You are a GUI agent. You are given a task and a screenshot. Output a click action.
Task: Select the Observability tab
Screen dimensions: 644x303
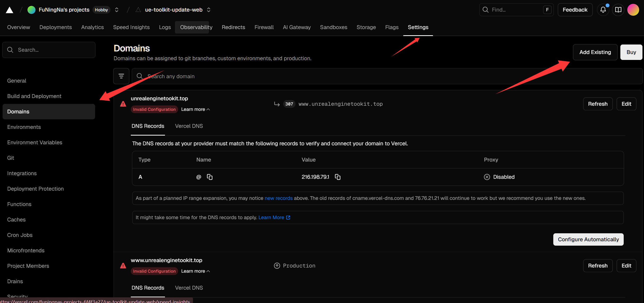[x=196, y=27]
